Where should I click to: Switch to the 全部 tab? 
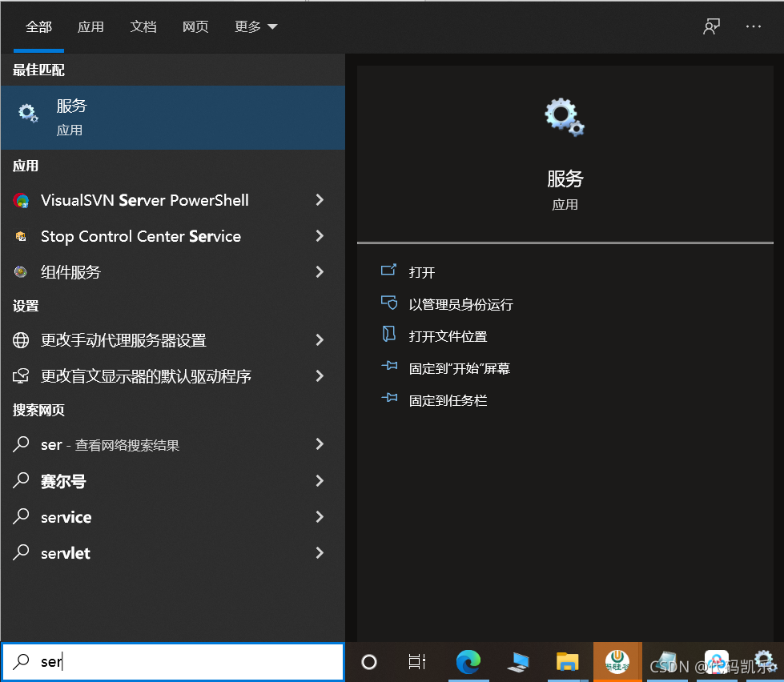38,26
